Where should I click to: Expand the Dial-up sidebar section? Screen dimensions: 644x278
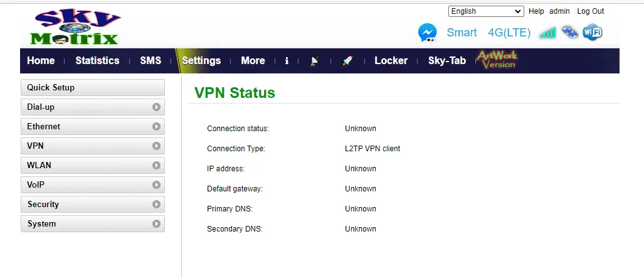click(x=93, y=107)
